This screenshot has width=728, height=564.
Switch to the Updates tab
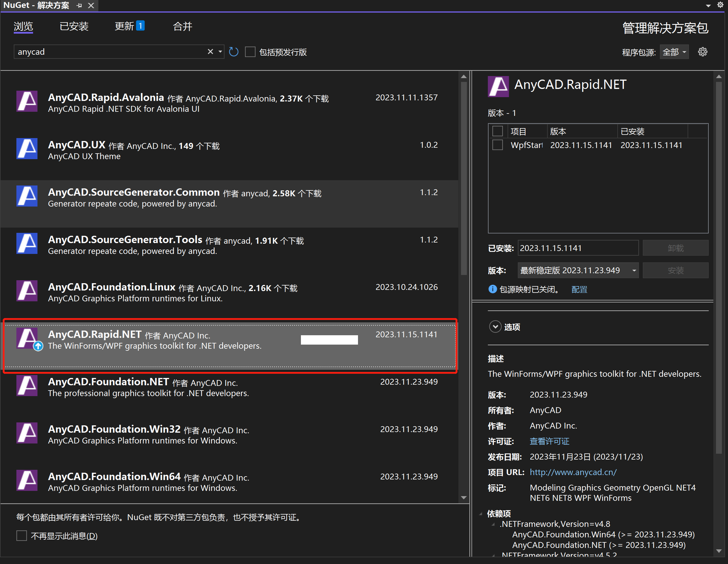[129, 26]
